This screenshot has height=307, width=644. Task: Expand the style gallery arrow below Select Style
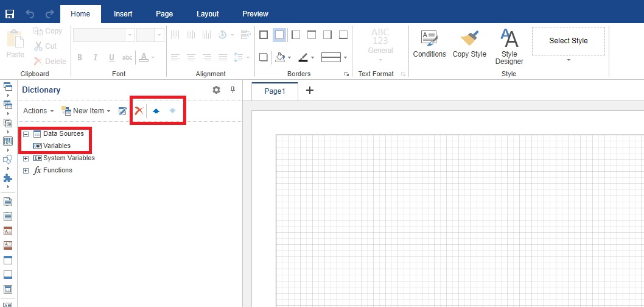569,60
